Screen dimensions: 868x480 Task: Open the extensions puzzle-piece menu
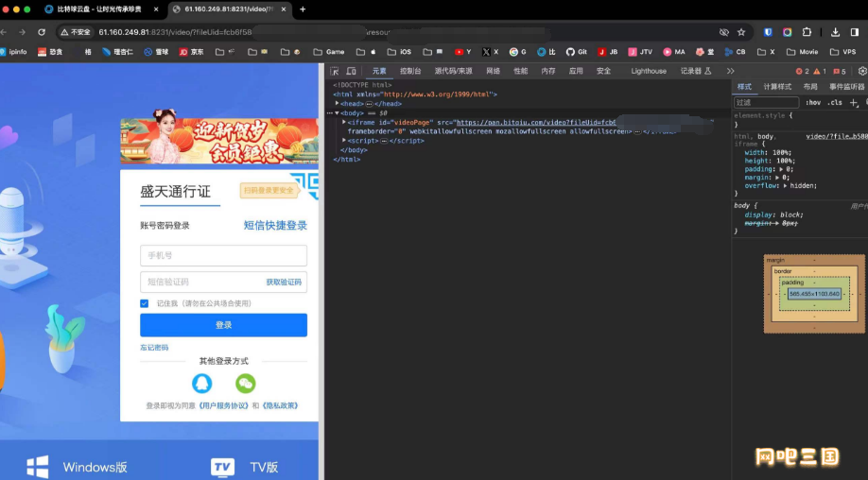coord(807,32)
